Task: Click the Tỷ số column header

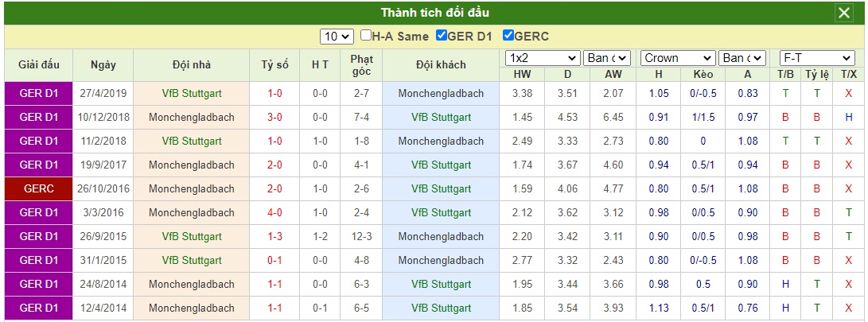Action: click(x=275, y=64)
